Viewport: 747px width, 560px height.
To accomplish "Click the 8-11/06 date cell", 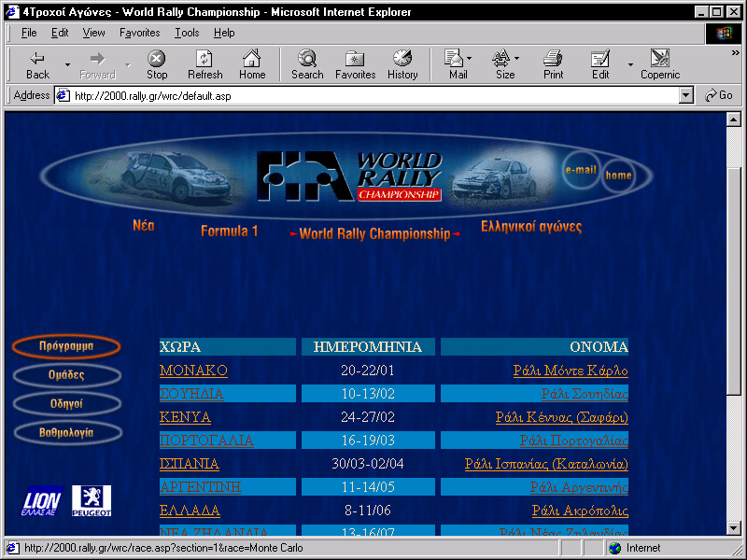I will tap(368, 511).
